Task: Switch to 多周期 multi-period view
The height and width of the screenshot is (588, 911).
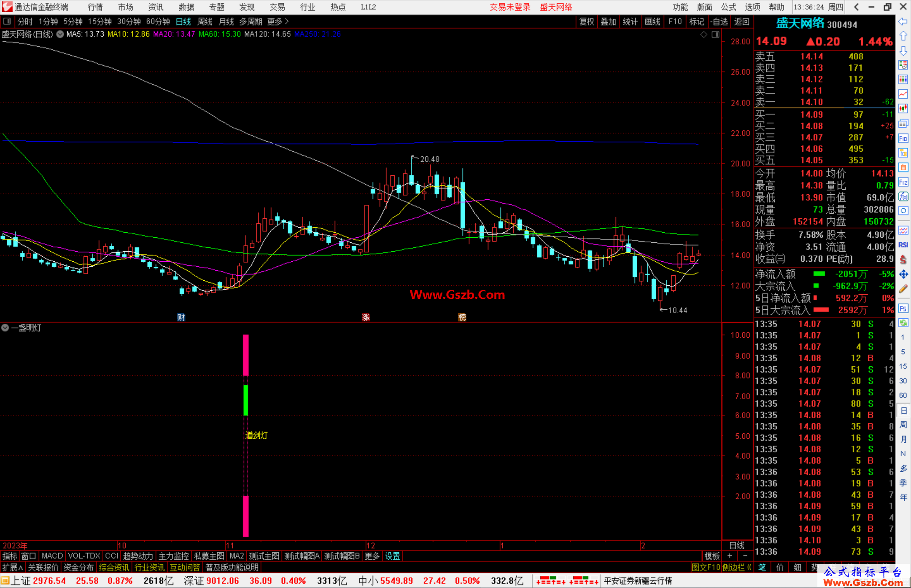Action: (x=251, y=21)
